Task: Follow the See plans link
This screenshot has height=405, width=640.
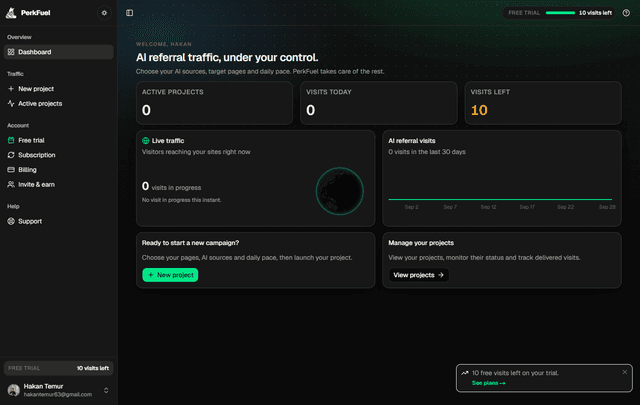Action: tap(489, 383)
